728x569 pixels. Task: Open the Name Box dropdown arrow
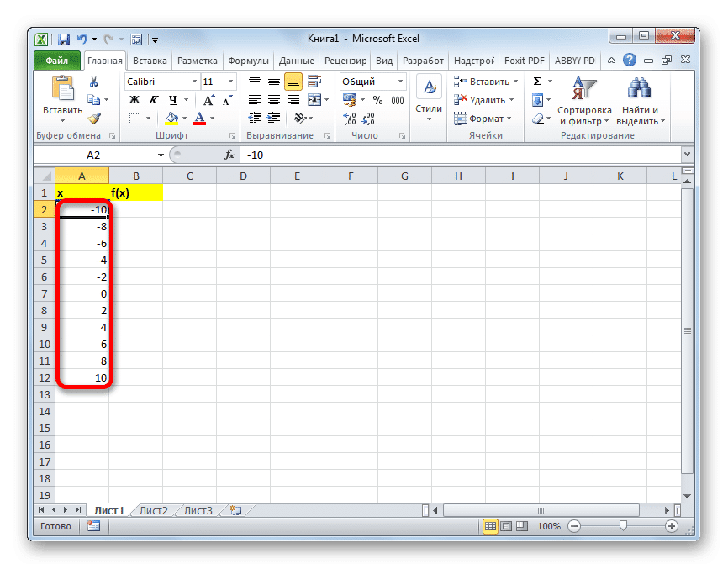pyautogui.click(x=161, y=155)
